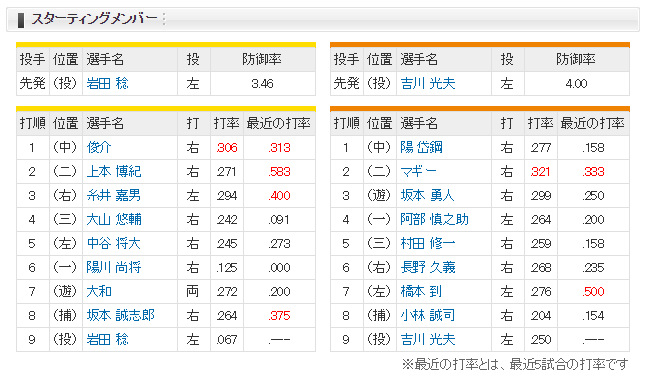Viewport: 645px width, 388px height.
Task: Click position (三) next to 大山 悠輔
Action: [x=65, y=219]
